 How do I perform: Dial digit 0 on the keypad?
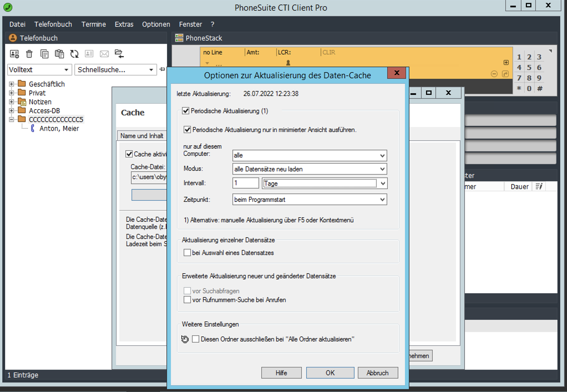click(x=529, y=89)
